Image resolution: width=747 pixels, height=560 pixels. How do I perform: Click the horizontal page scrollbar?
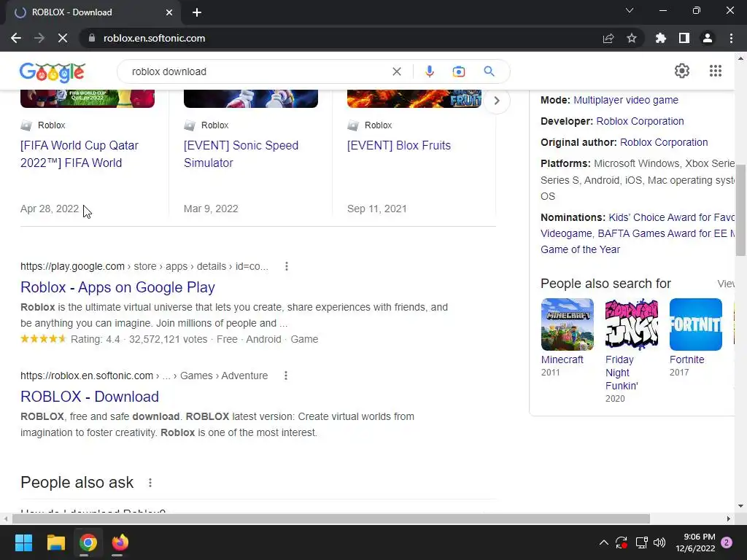click(330, 518)
